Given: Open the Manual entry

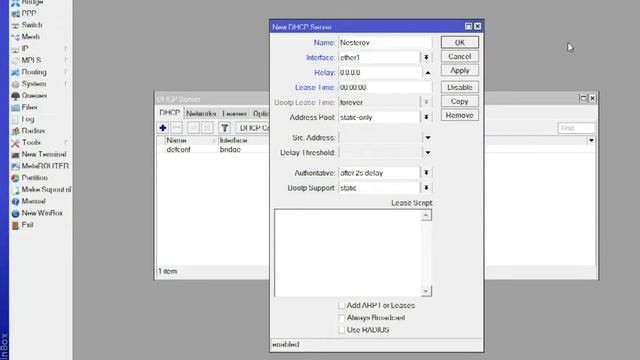Looking at the screenshot, I should click(x=33, y=201).
